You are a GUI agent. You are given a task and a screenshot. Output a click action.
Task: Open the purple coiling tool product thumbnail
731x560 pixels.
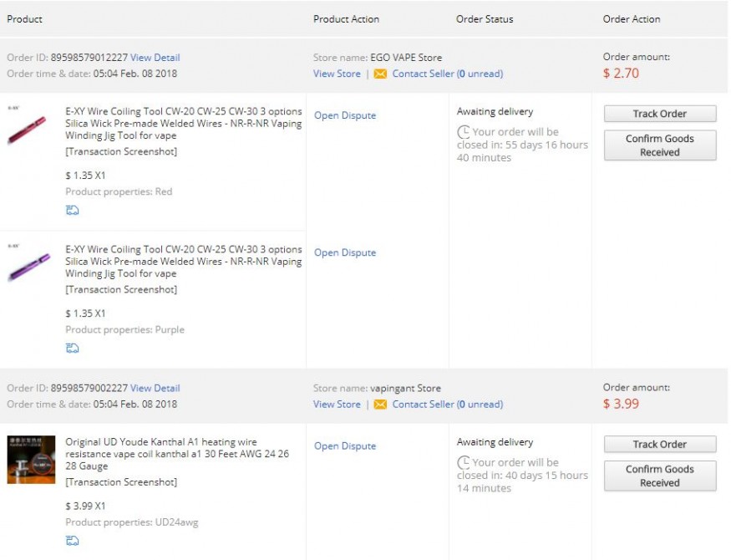click(28, 265)
